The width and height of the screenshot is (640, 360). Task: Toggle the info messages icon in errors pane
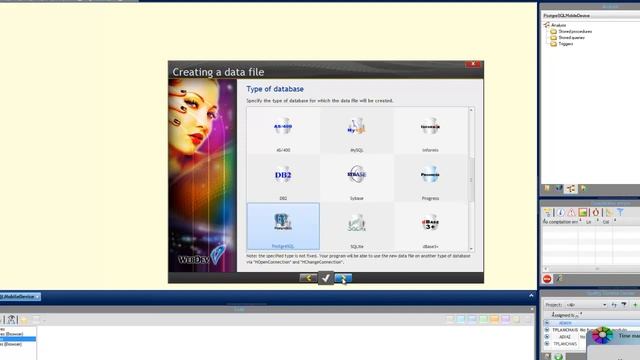coord(561,212)
